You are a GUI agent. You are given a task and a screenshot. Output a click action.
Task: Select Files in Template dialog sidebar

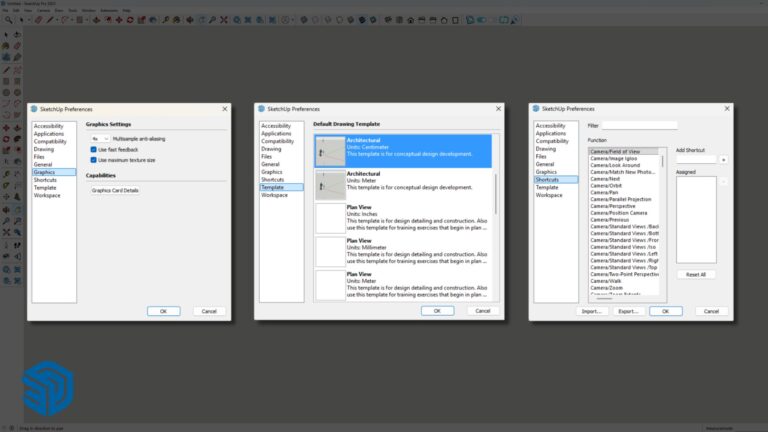click(x=266, y=157)
